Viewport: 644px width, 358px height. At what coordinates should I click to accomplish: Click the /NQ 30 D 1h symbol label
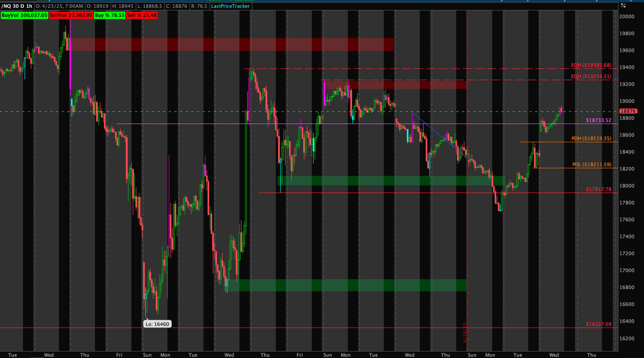(17, 6)
